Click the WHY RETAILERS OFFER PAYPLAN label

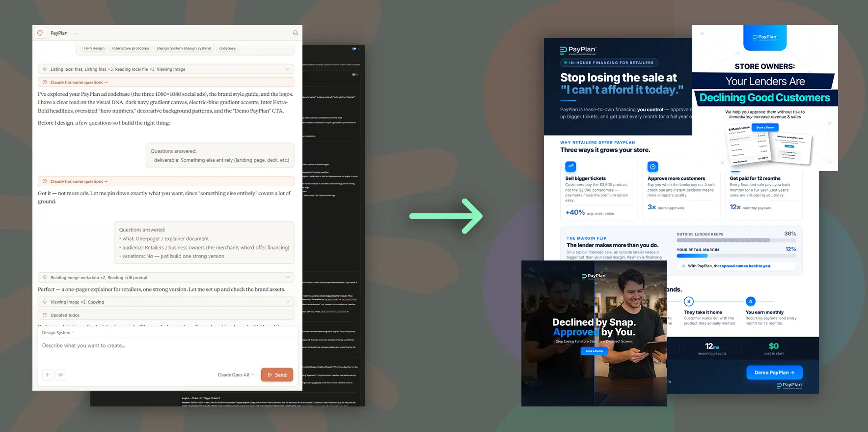tap(597, 143)
